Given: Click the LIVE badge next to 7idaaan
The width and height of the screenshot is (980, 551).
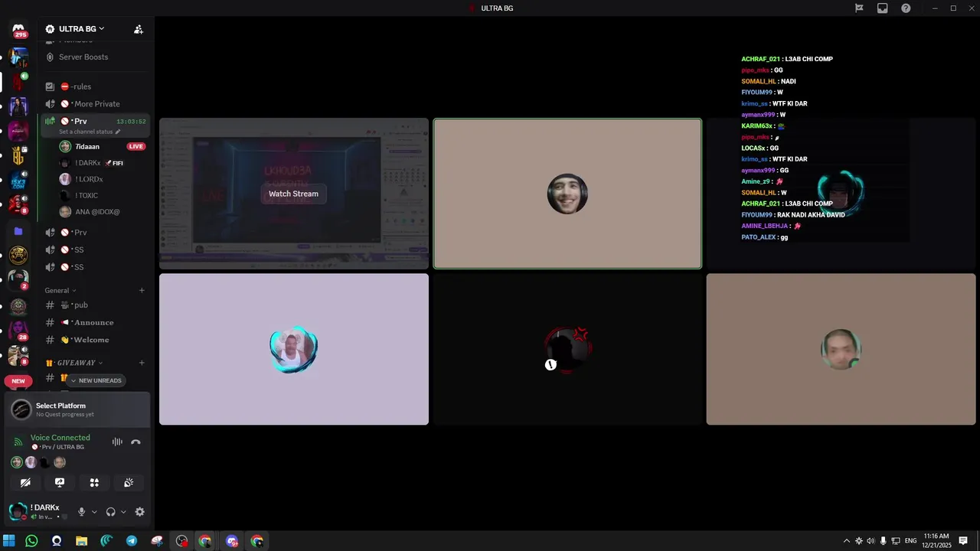Looking at the screenshot, I should (136, 146).
